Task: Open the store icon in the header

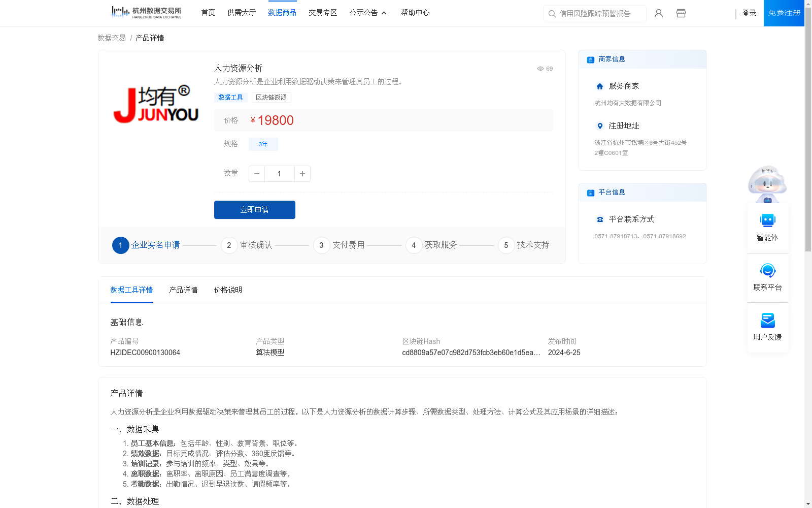Action: (x=681, y=13)
